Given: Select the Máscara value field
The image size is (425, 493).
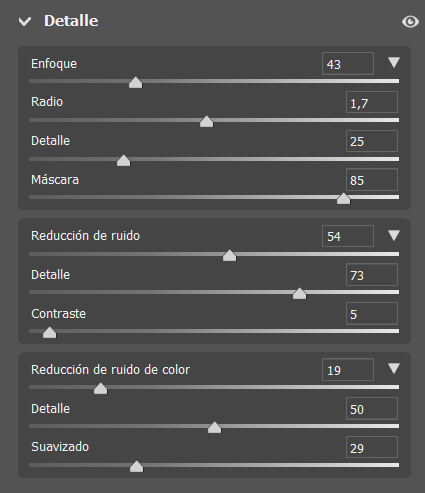Looking at the screenshot, I should tap(372, 180).
